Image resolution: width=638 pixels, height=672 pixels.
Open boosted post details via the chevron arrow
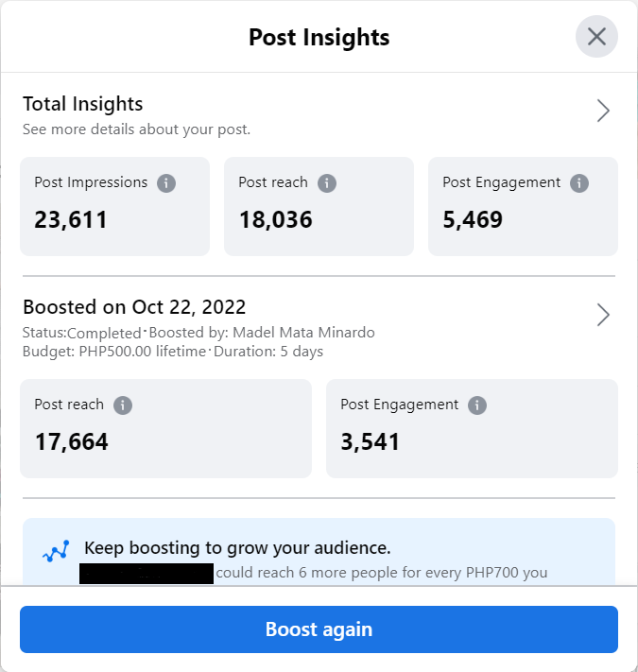click(x=603, y=315)
